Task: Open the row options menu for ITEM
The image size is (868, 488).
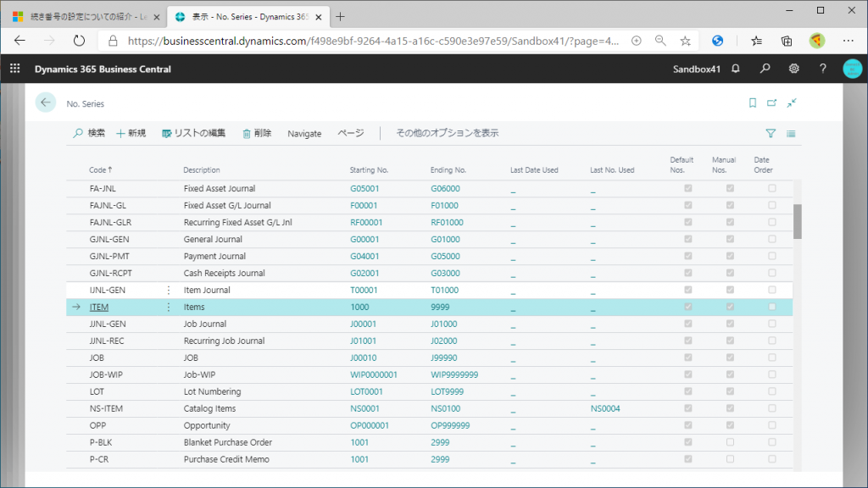Action: (x=169, y=307)
